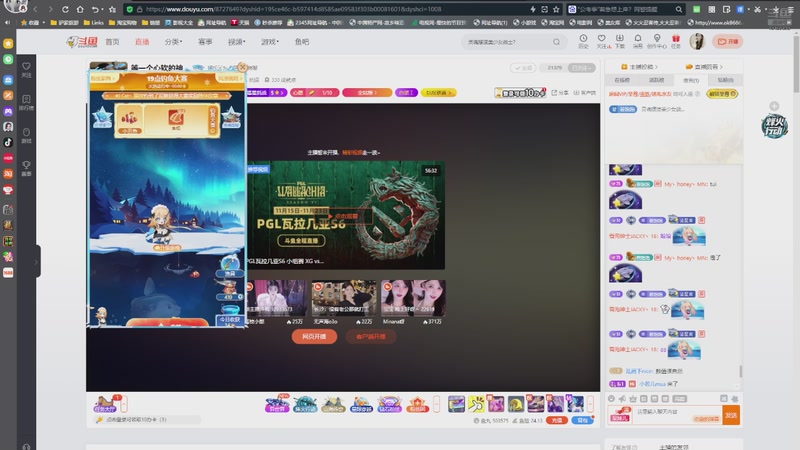The width and height of the screenshot is (800, 450).
Task: Click the share 分享 icon link
Action: pyautogui.click(x=560, y=93)
